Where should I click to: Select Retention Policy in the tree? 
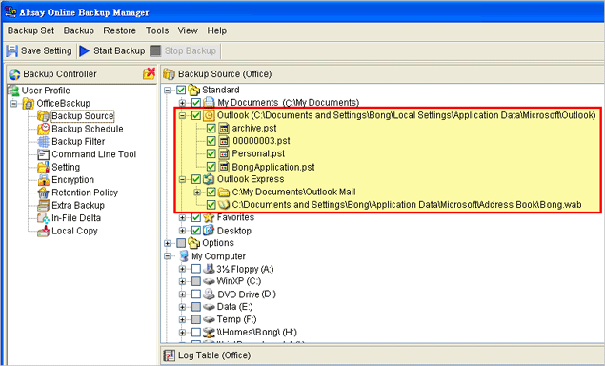coord(84,192)
